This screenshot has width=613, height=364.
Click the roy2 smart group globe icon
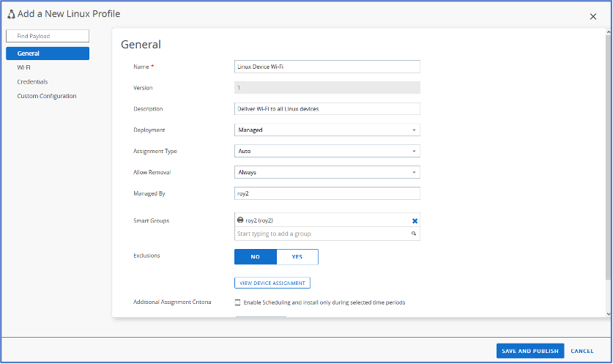point(240,220)
